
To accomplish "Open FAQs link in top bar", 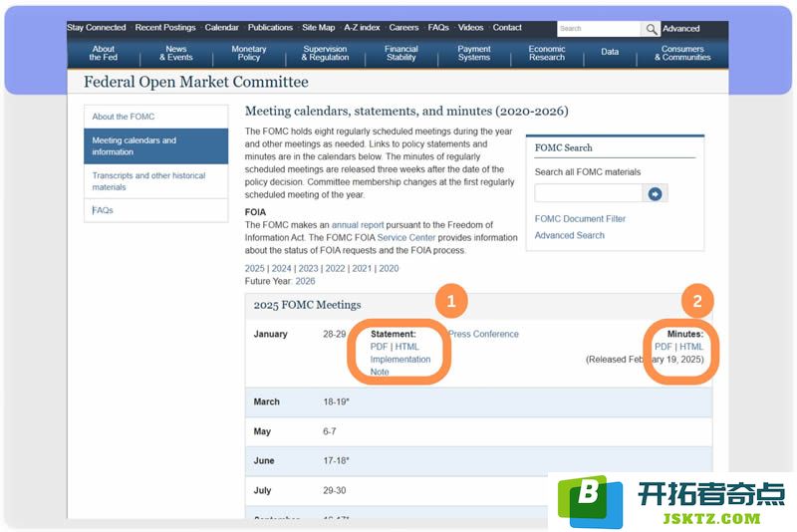I will tap(438, 28).
